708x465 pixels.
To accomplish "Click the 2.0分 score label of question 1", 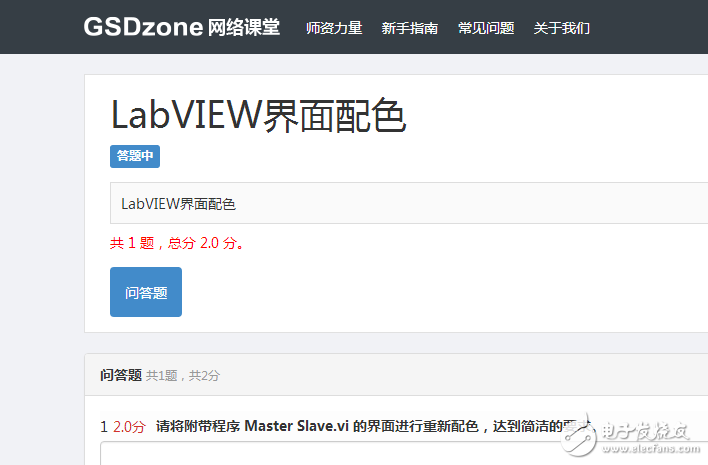I will tap(129, 427).
